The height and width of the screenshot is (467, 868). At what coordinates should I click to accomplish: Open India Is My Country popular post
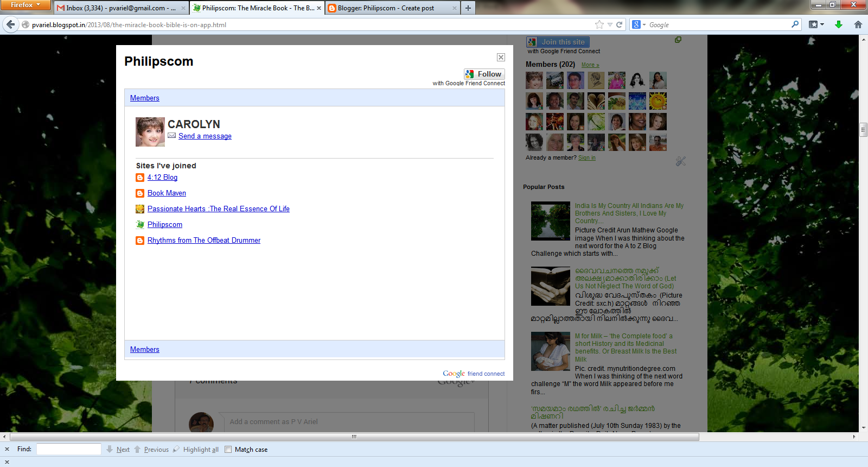pyautogui.click(x=629, y=213)
